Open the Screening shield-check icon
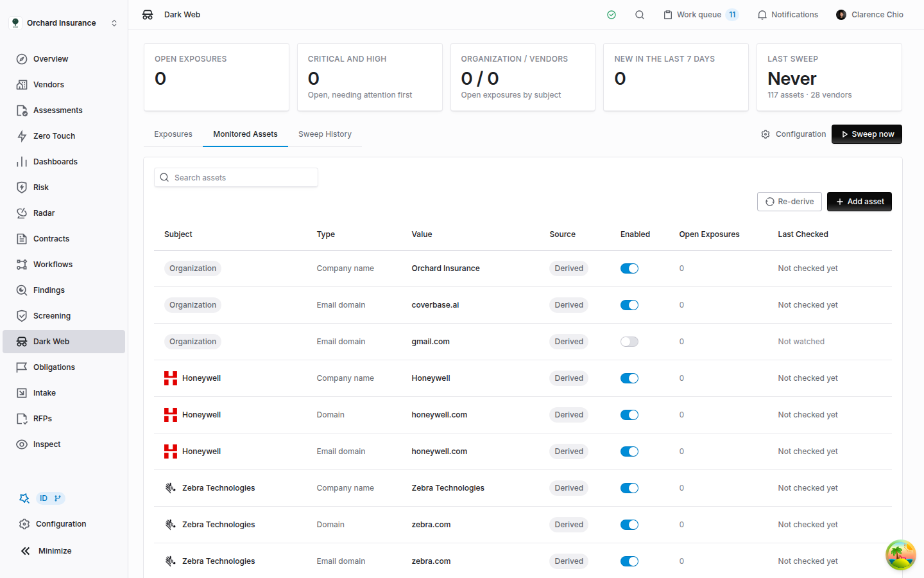This screenshot has width=924, height=578. tap(22, 316)
